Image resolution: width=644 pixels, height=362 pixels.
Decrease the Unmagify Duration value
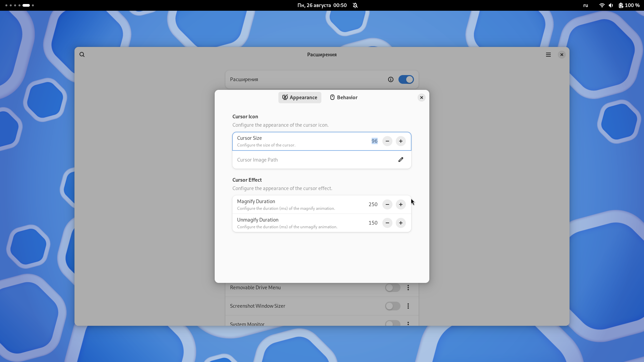point(387,223)
